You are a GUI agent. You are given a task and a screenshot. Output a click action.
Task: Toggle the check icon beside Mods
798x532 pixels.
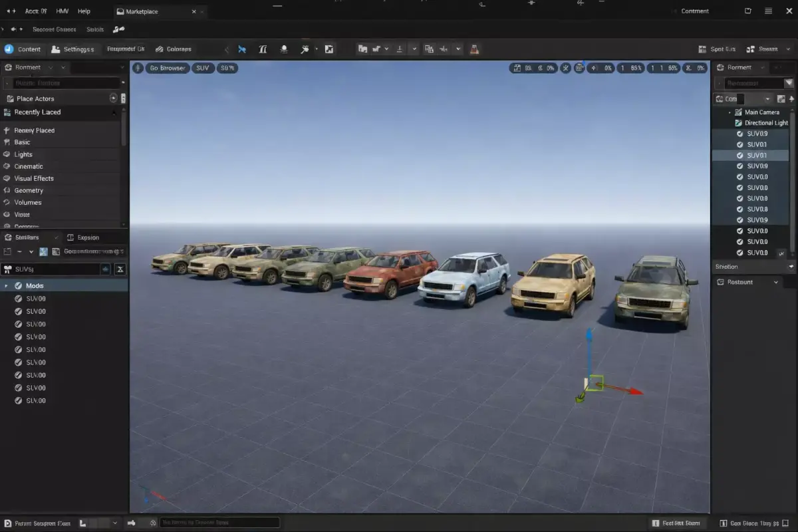[x=19, y=286]
